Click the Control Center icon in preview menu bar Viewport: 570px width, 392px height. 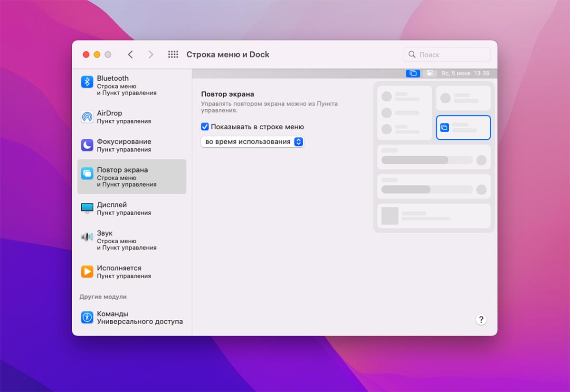coord(429,73)
